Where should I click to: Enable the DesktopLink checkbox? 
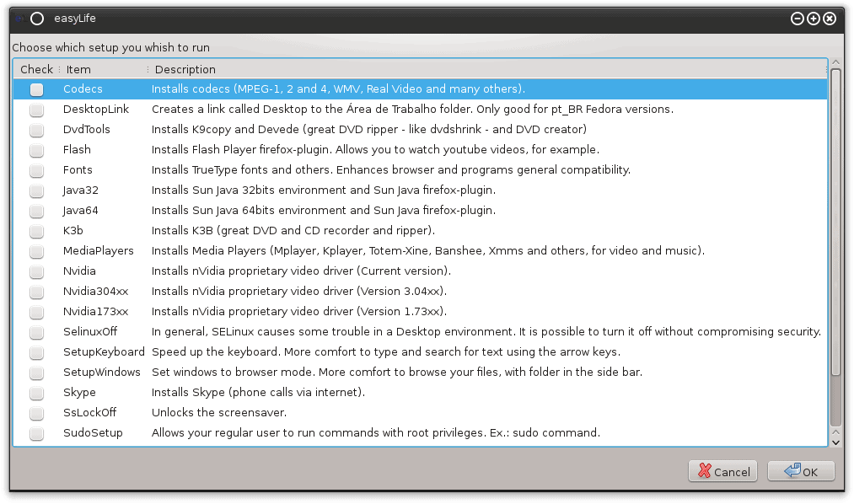pos(36,110)
